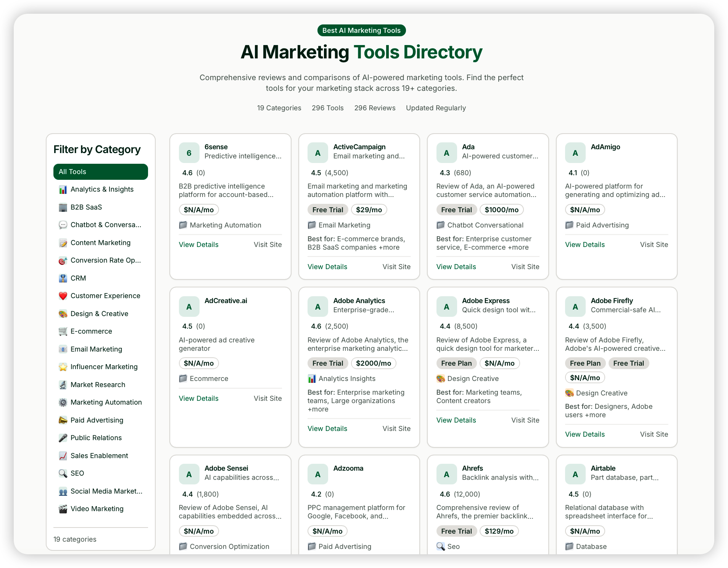
Task: Open View Details for Adobe Analytics
Action: coord(327,428)
